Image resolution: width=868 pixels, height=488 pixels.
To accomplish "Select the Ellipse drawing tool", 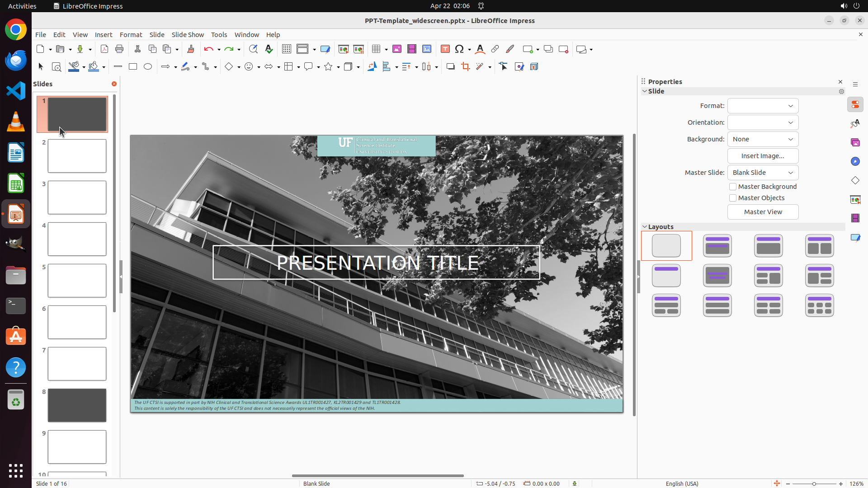I will tap(148, 67).
